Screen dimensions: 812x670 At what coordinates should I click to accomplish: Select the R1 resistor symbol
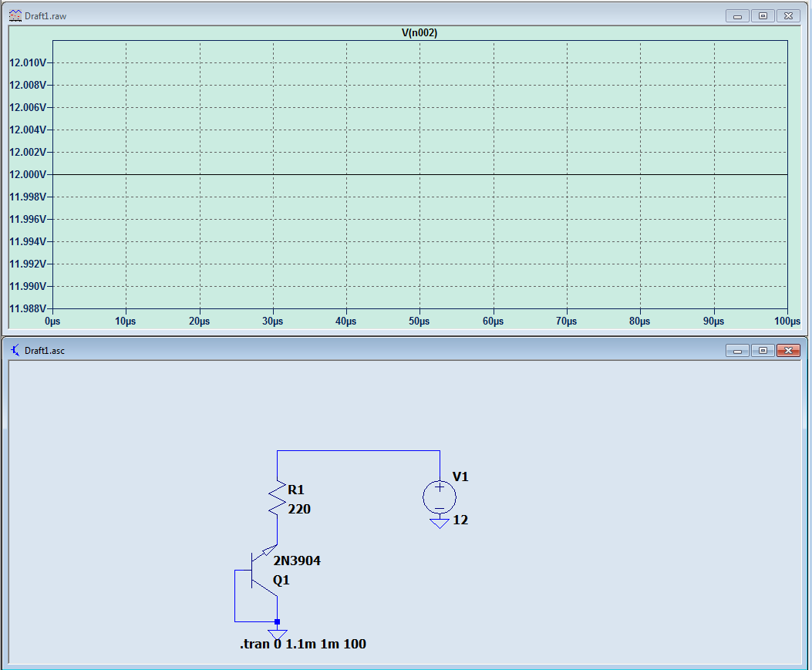pyautogui.click(x=277, y=499)
